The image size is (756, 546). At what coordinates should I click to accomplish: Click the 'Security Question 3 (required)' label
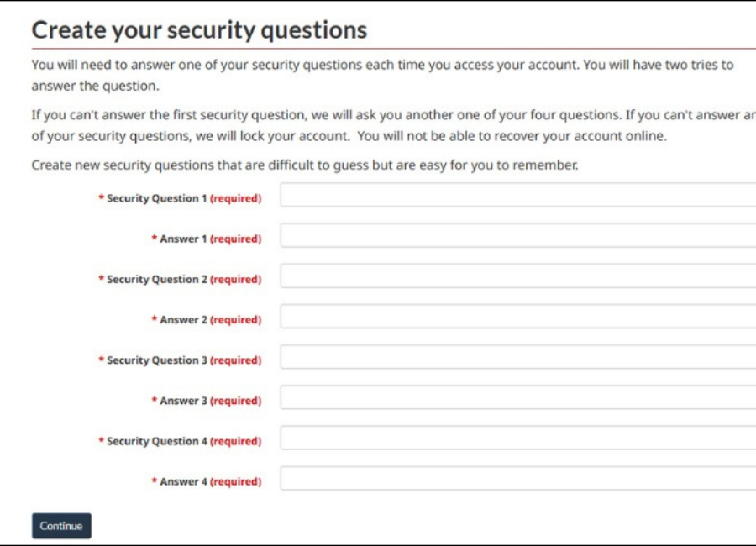pyautogui.click(x=180, y=360)
